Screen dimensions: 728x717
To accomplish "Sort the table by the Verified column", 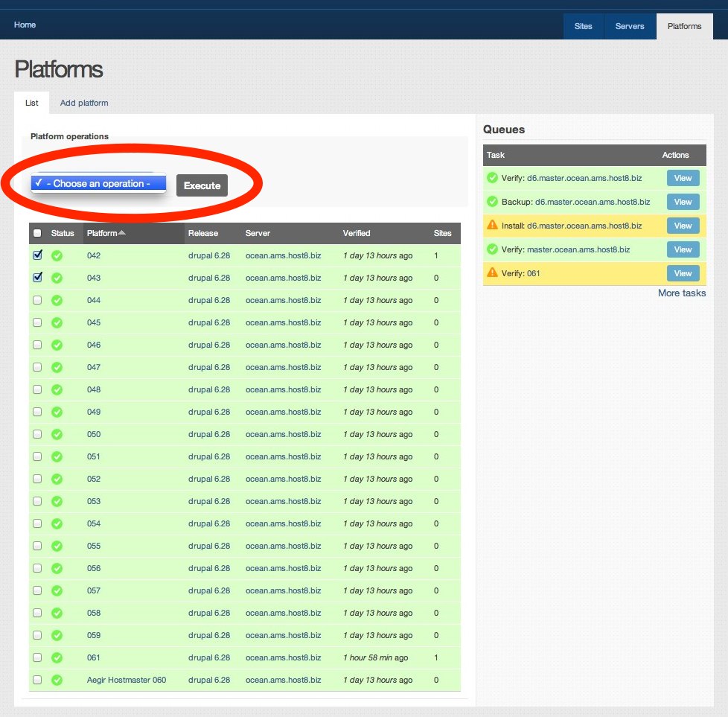I will [x=356, y=233].
